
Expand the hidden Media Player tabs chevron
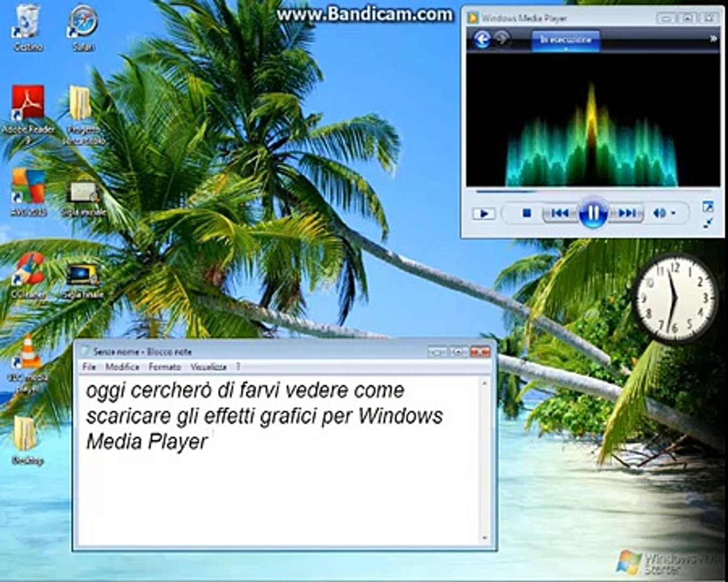713,39
